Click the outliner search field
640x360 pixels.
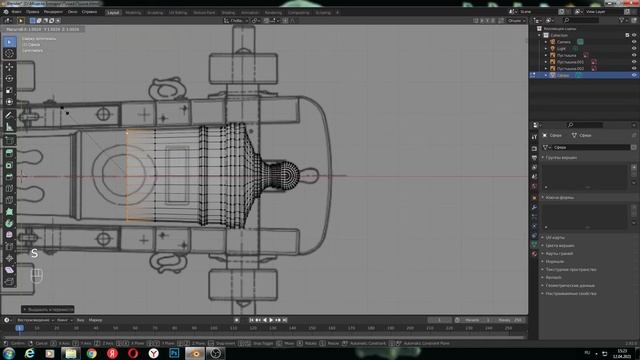(x=581, y=20)
